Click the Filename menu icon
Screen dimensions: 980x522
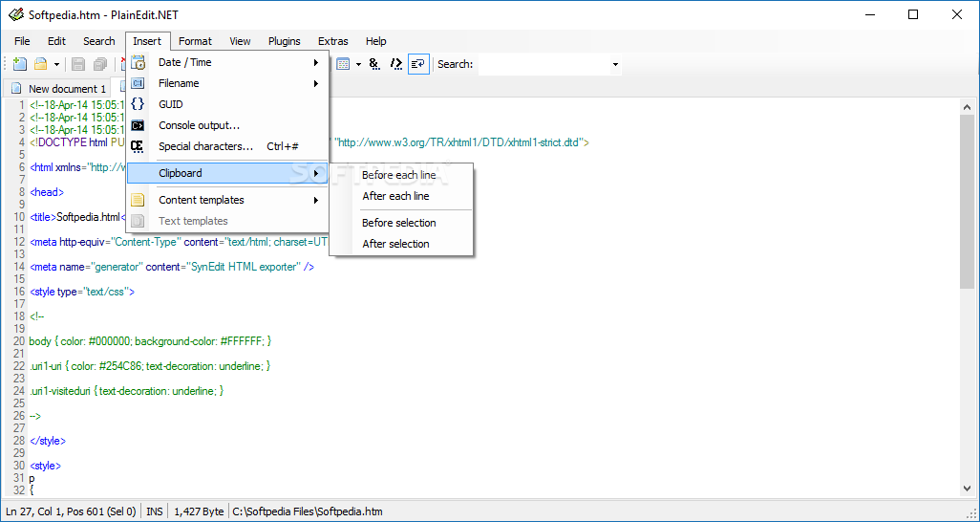pyautogui.click(x=138, y=83)
